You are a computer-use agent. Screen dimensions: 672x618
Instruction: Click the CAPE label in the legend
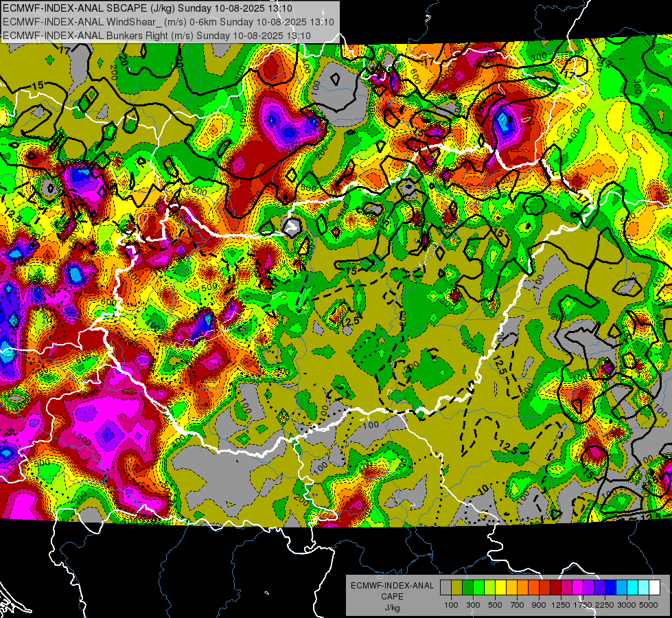pos(392,596)
